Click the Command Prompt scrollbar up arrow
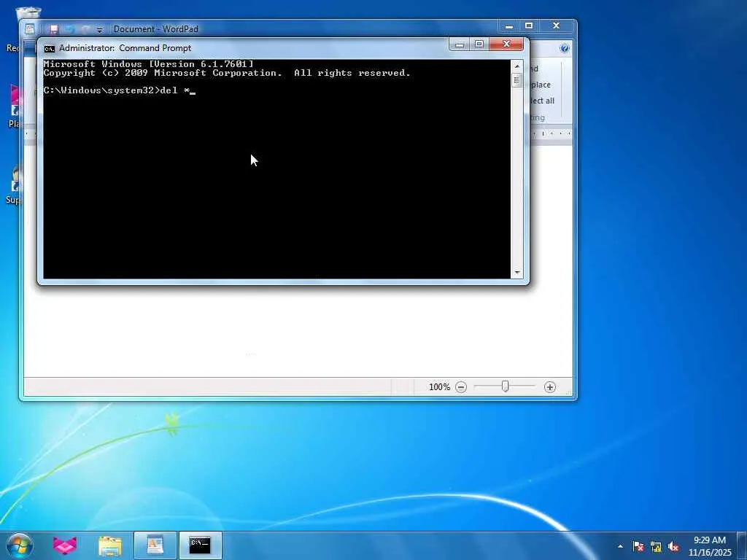The width and height of the screenshot is (747, 560). click(517, 66)
